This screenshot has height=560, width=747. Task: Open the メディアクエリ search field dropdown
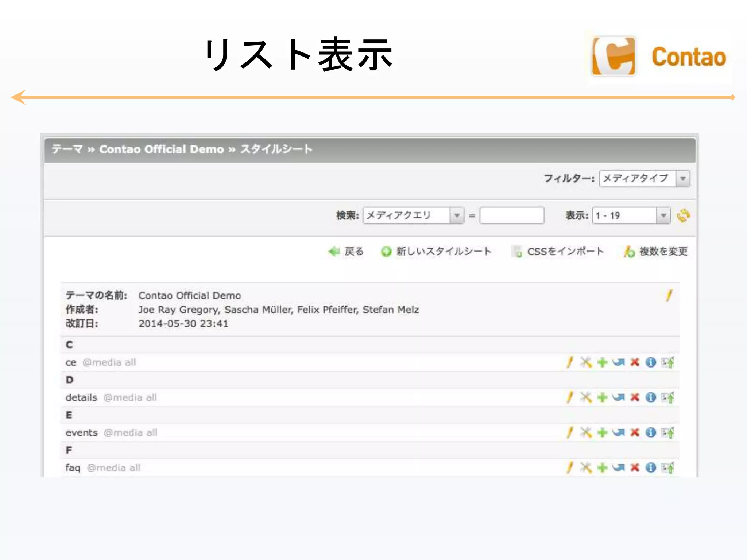(x=413, y=215)
